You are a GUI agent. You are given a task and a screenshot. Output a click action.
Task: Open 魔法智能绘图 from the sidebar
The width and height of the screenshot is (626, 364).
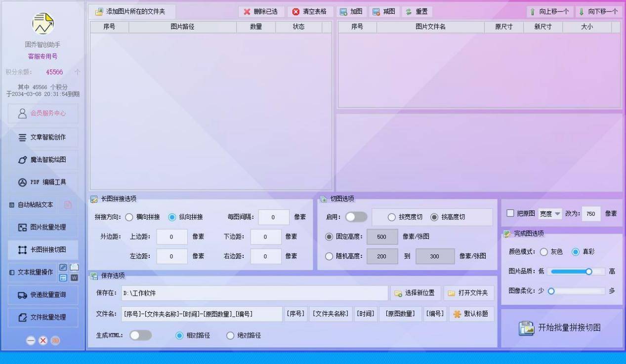(42, 160)
